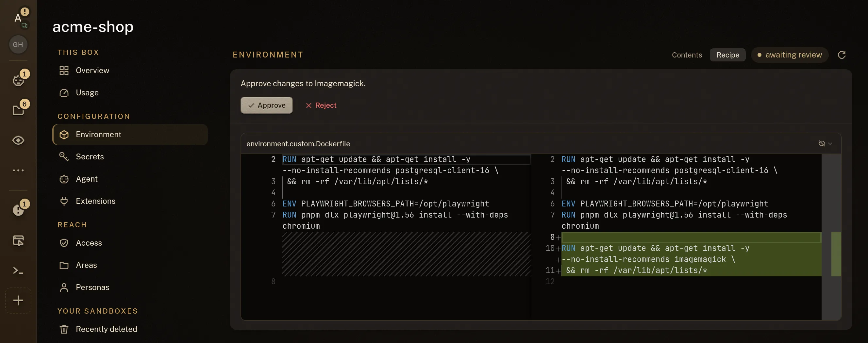Open the three-dots more menu in rail

coord(18,170)
